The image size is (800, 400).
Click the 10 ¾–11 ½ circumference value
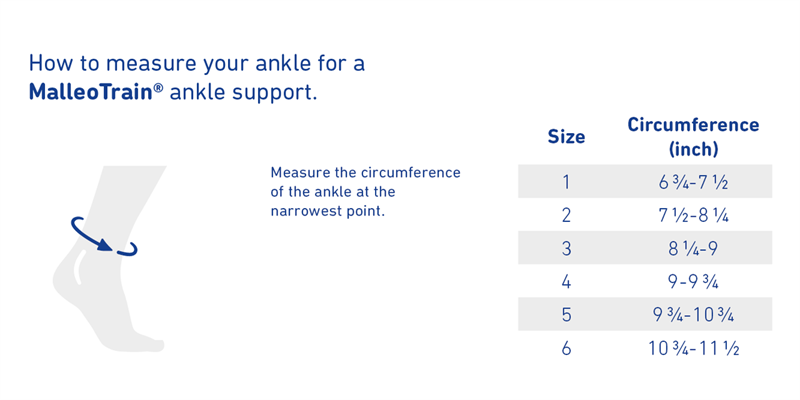click(693, 348)
